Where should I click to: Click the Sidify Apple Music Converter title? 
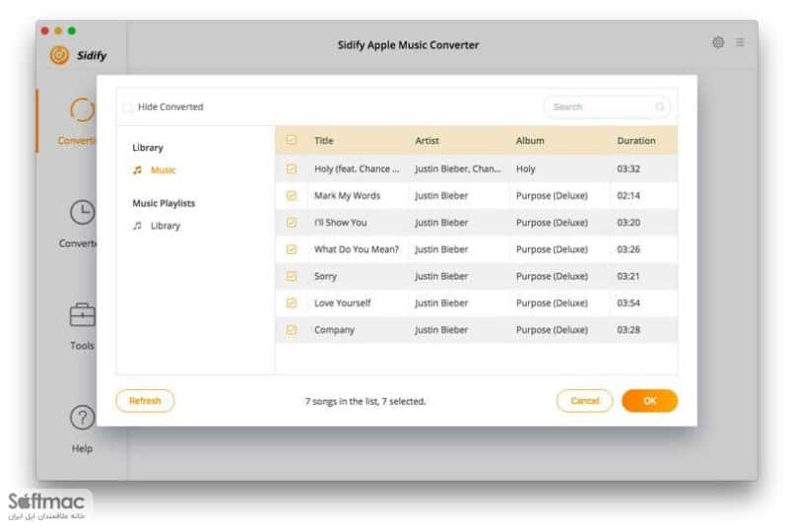pos(408,45)
